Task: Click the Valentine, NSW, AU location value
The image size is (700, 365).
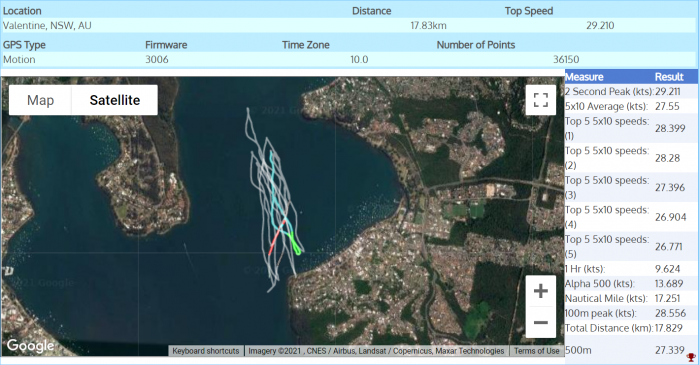Action: pos(47,25)
